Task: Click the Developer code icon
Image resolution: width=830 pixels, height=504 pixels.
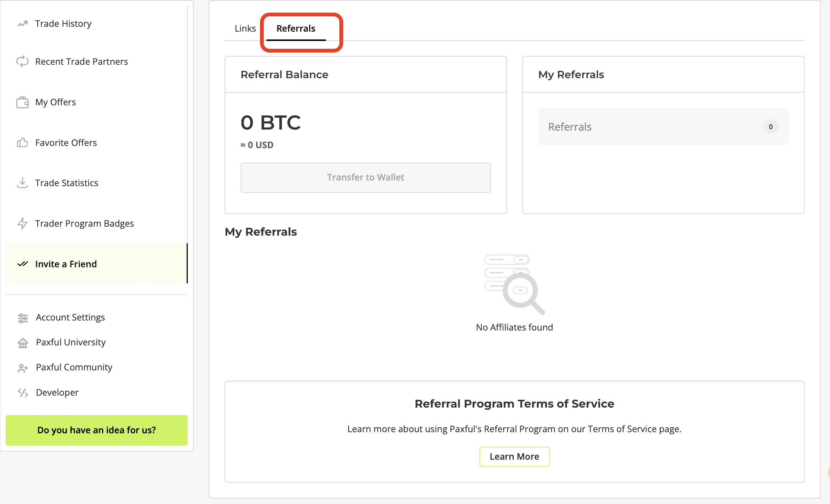Action: [23, 393]
